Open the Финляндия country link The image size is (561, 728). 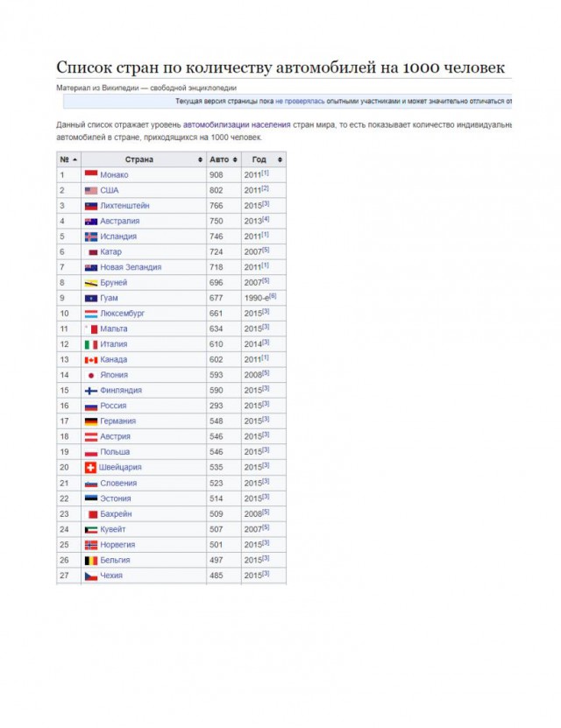pos(121,391)
